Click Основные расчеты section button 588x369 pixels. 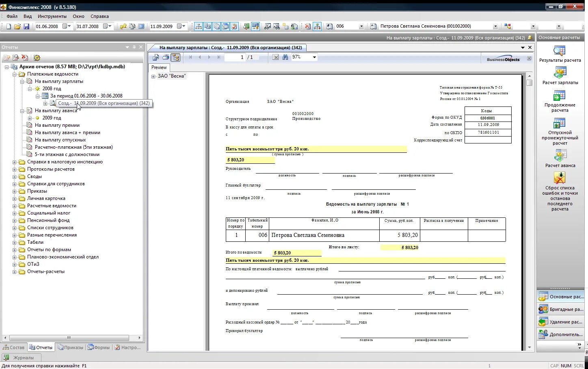click(561, 297)
